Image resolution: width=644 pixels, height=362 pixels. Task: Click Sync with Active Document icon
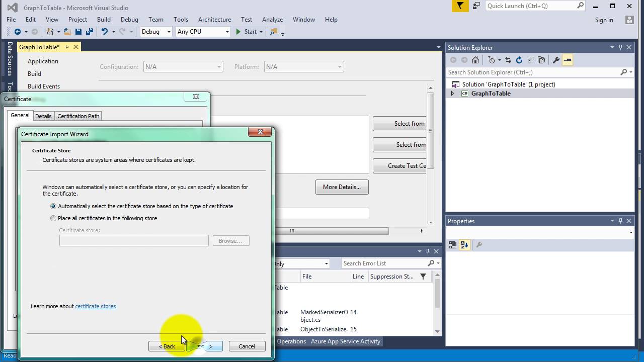(508, 60)
